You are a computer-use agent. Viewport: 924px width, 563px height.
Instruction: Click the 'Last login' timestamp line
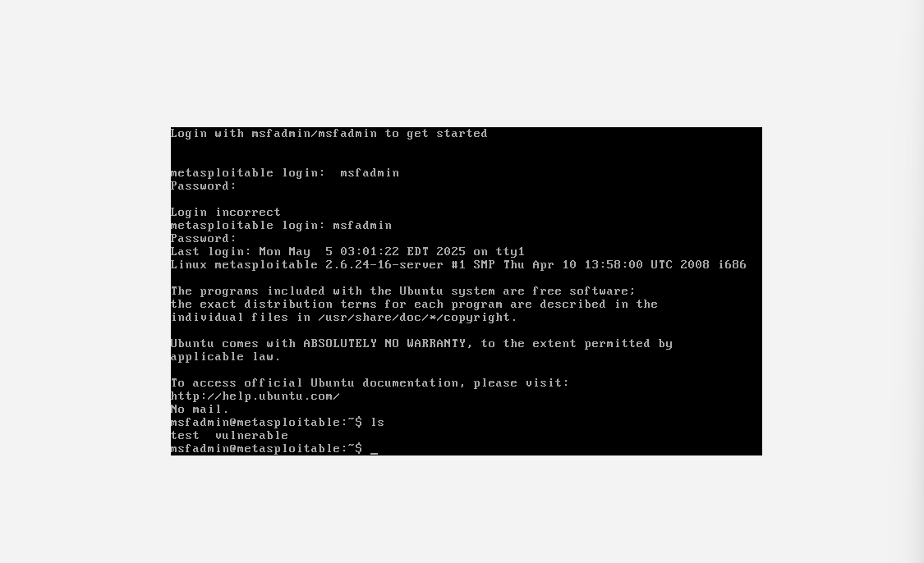click(x=347, y=251)
